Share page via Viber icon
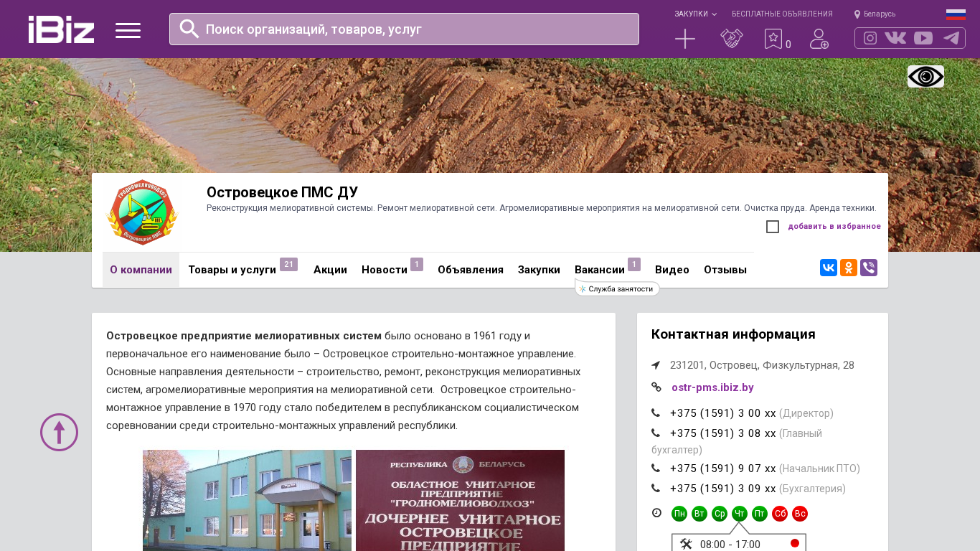The image size is (980, 551). coord(869,268)
